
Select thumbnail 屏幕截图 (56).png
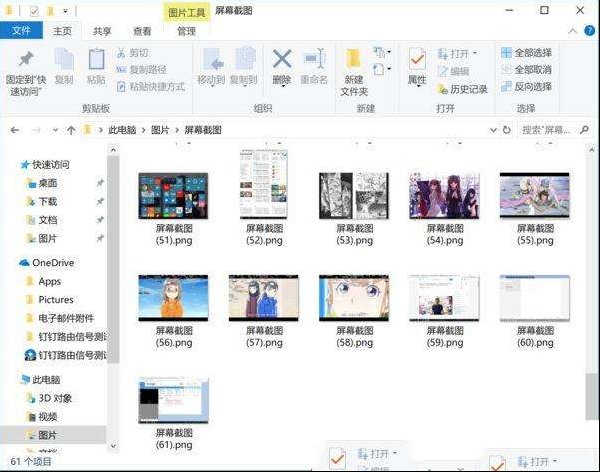pos(173,298)
